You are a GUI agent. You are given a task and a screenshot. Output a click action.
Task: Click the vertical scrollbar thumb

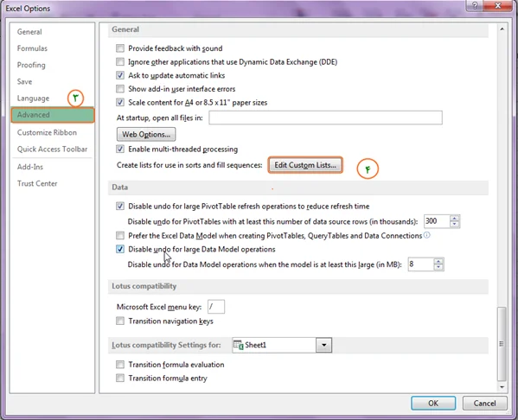pyautogui.click(x=502, y=344)
